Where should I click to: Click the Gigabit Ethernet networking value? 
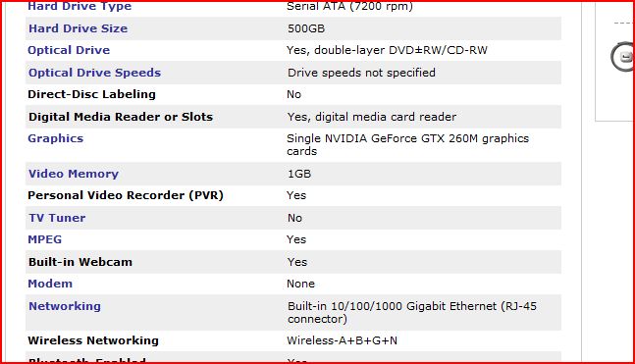point(412,313)
